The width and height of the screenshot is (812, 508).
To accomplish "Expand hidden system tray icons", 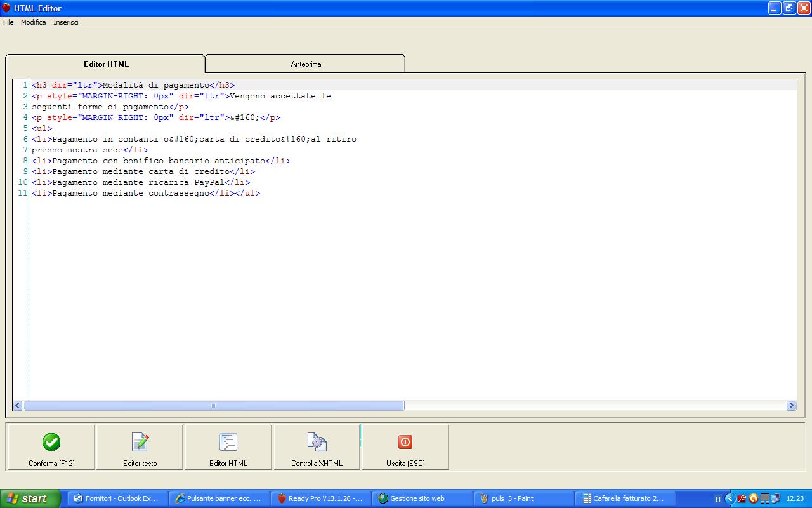I will [x=730, y=498].
